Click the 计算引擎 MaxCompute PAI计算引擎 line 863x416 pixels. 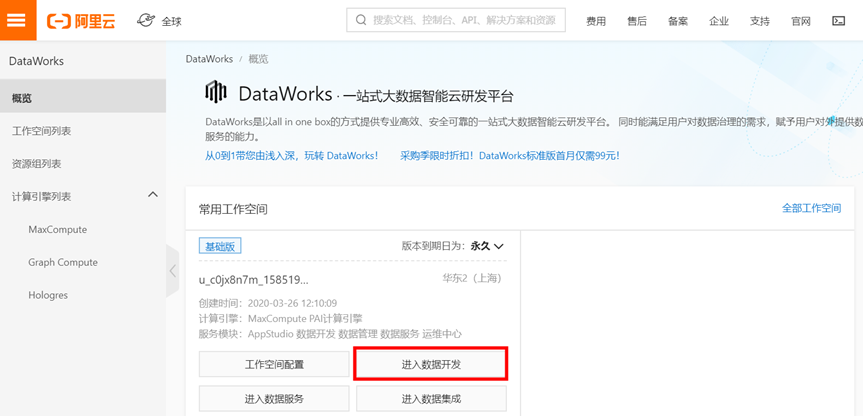[x=281, y=319]
